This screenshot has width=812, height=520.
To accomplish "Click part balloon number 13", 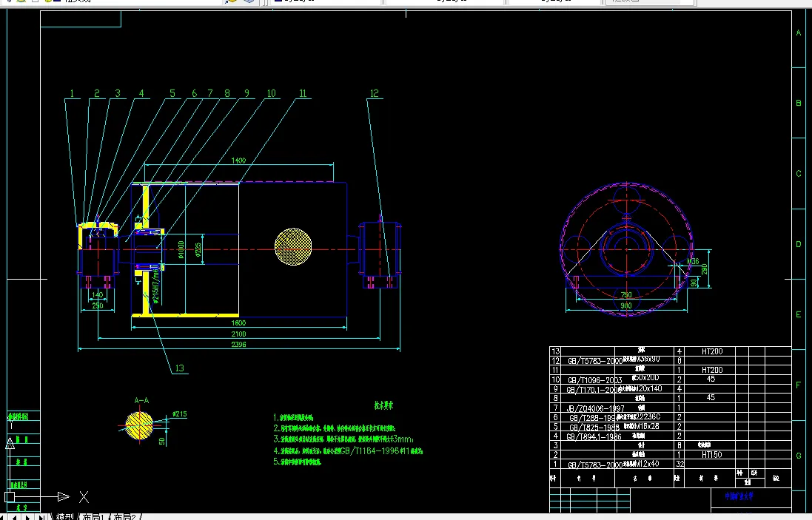I will point(180,368).
